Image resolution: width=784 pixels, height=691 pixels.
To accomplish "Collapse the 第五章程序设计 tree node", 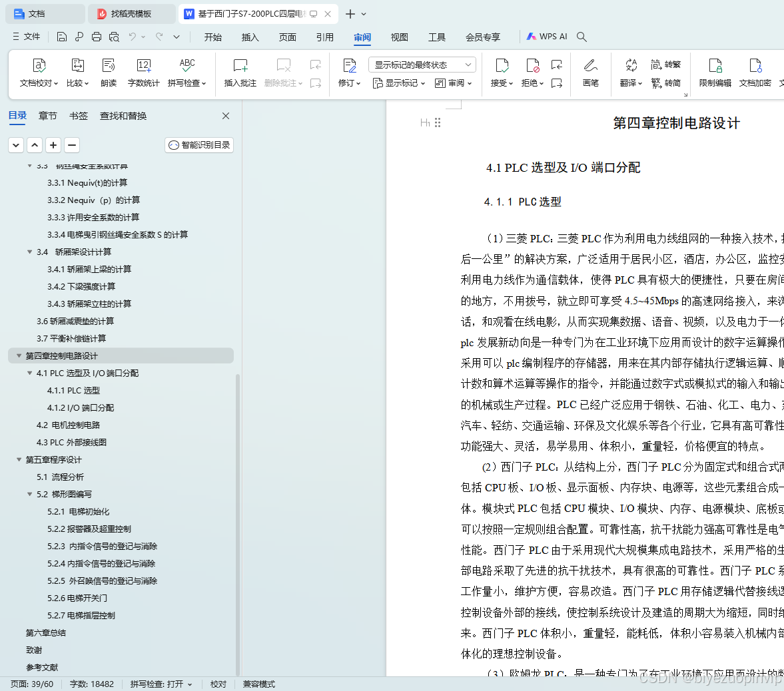I will tap(19, 459).
